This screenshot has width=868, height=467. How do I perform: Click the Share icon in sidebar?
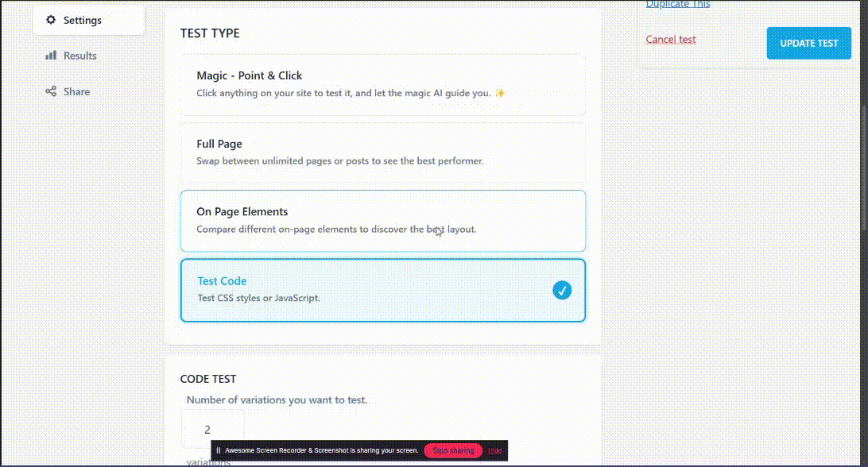(x=51, y=91)
